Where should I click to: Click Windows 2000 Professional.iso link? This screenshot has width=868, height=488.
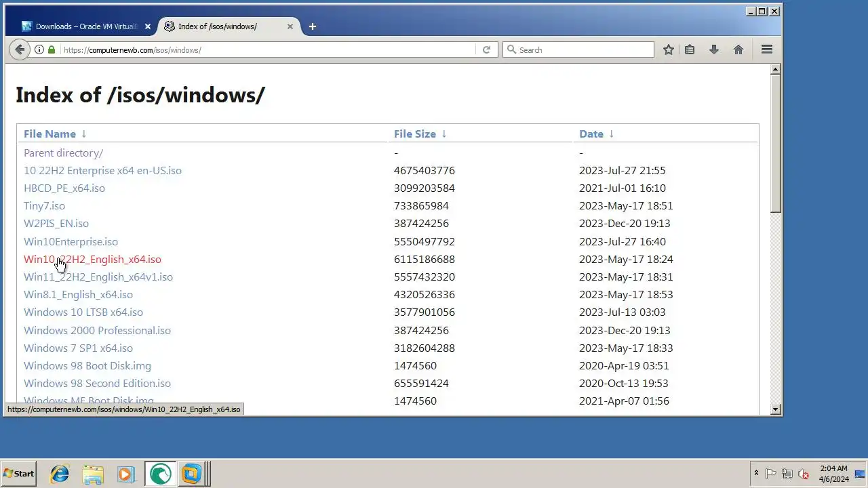97,331
